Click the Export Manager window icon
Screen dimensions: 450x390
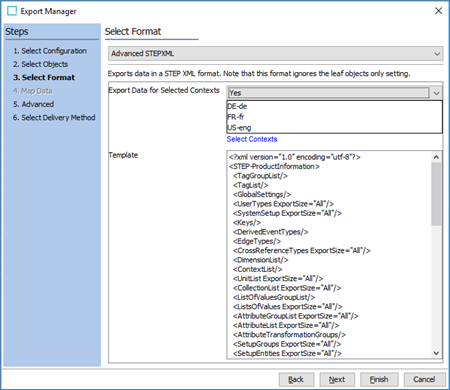pos(12,11)
